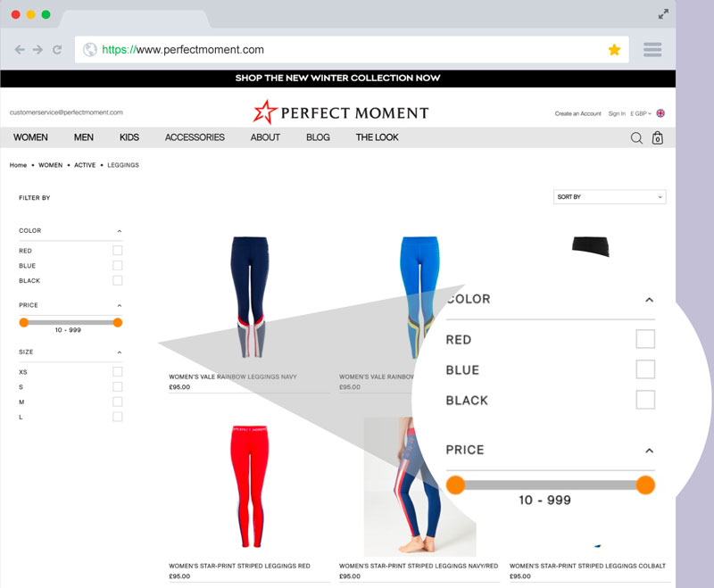
Task: Click the browser URL address field
Action: click(x=352, y=50)
